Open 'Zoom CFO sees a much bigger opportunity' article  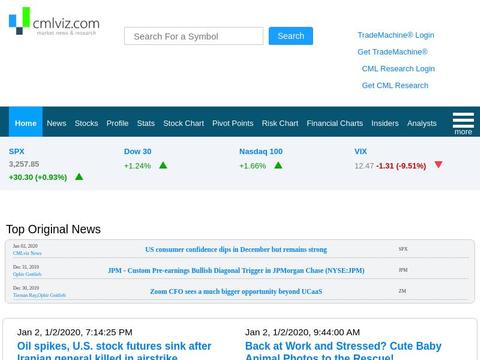pyautogui.click(x=236, y=291)
